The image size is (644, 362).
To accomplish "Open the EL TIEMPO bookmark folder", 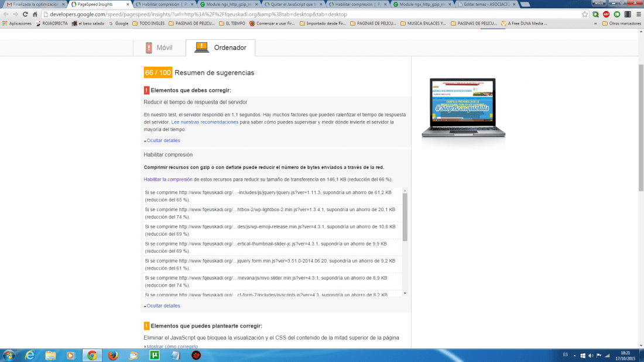I will tap(232, 23).
